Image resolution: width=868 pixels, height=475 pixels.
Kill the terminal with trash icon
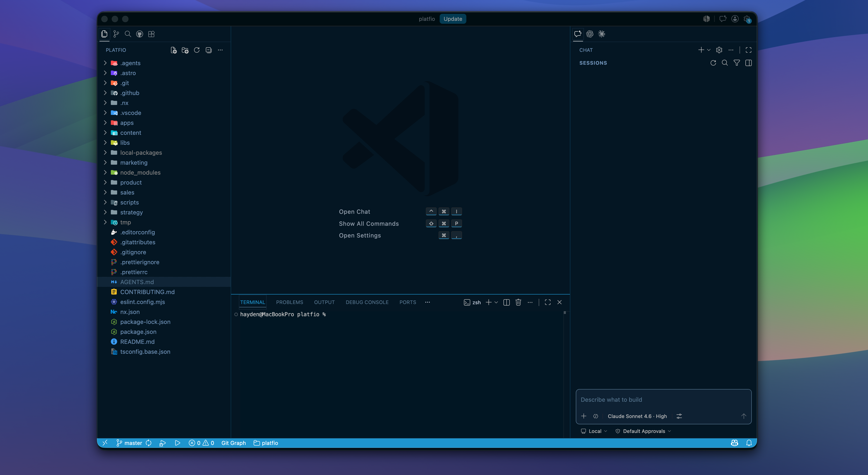518,302
